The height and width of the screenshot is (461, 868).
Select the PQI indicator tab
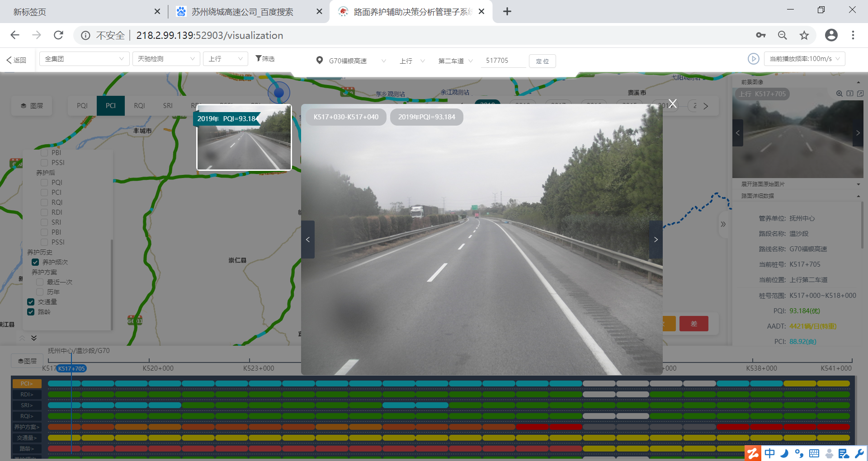(82, 106)
